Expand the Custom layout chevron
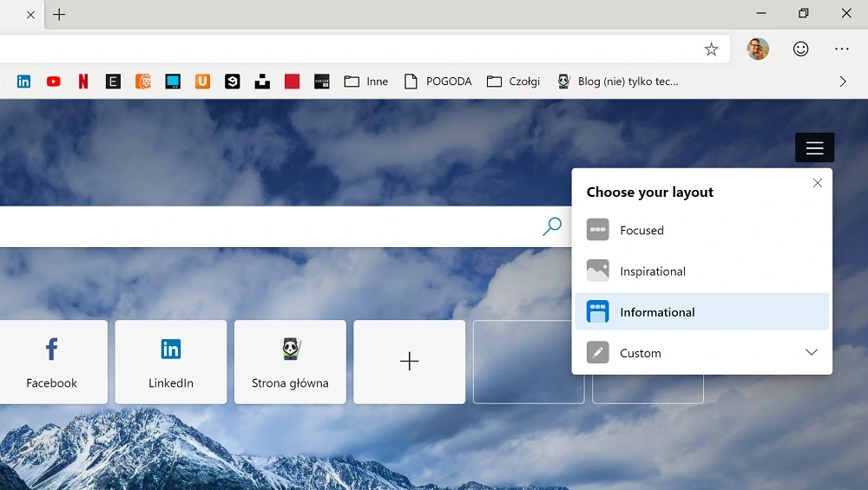Viewport: 868px width, 490px height. tap(811, 353)
